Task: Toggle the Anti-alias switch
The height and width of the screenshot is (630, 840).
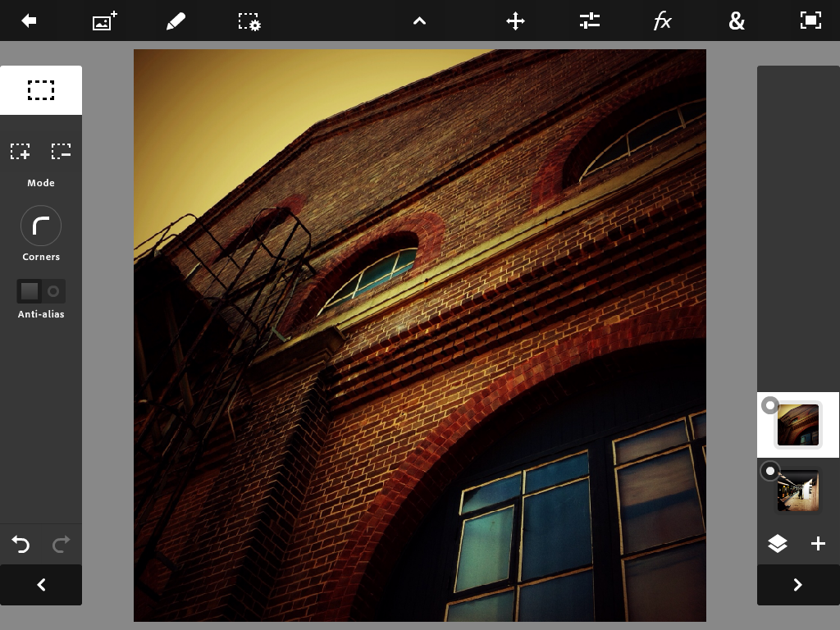Action: [41, 291]
